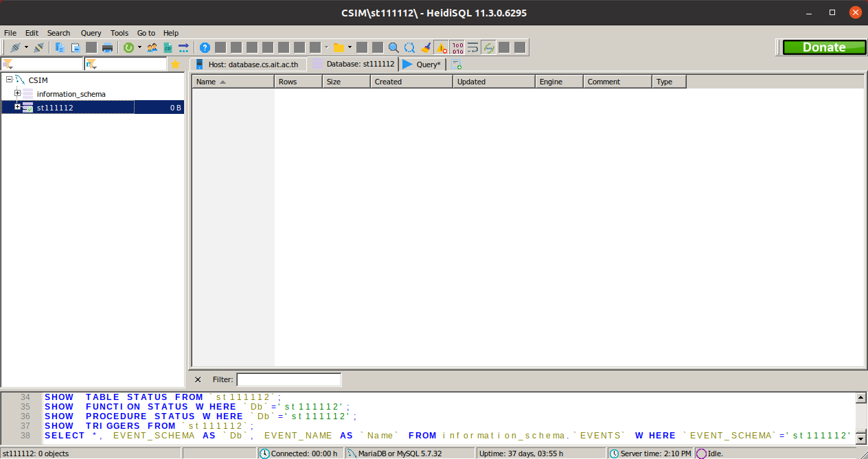Image resolution: width=868 pixels, height=459 pixels.
Task: Open the Help menu
Action: click(171, 33)
